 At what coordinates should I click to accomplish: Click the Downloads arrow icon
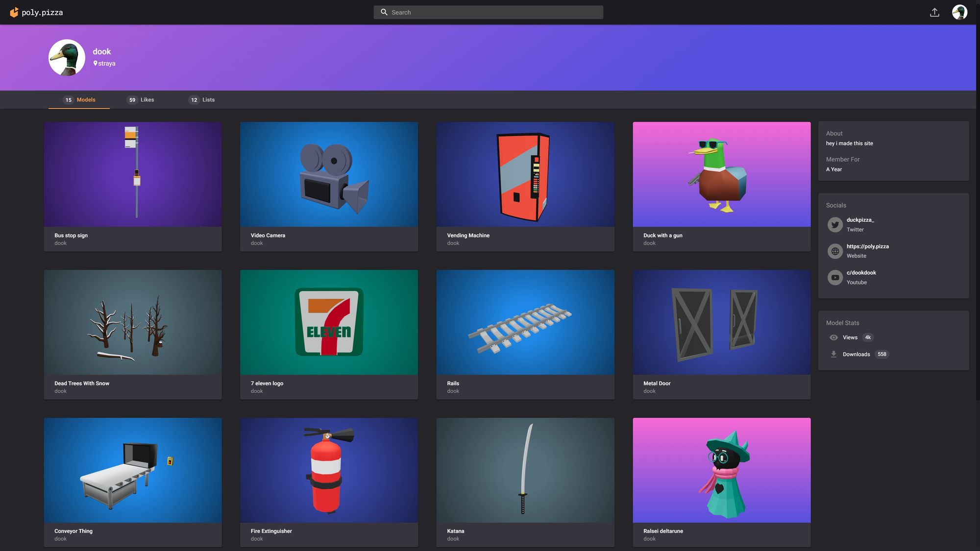tap(833, 354)
